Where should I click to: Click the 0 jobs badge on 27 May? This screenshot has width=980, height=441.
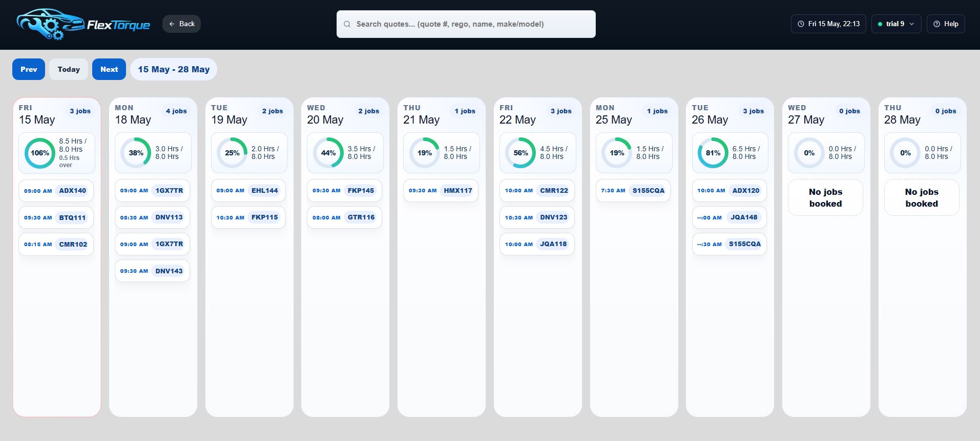[849, 111]
